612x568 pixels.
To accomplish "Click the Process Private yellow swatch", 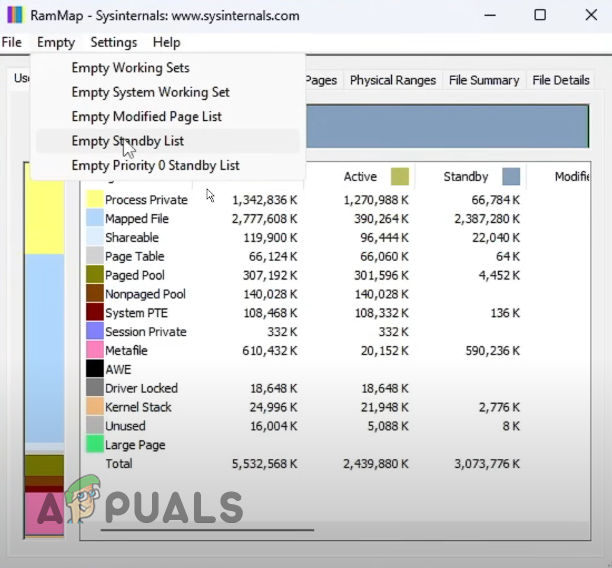I will (95, 199).
